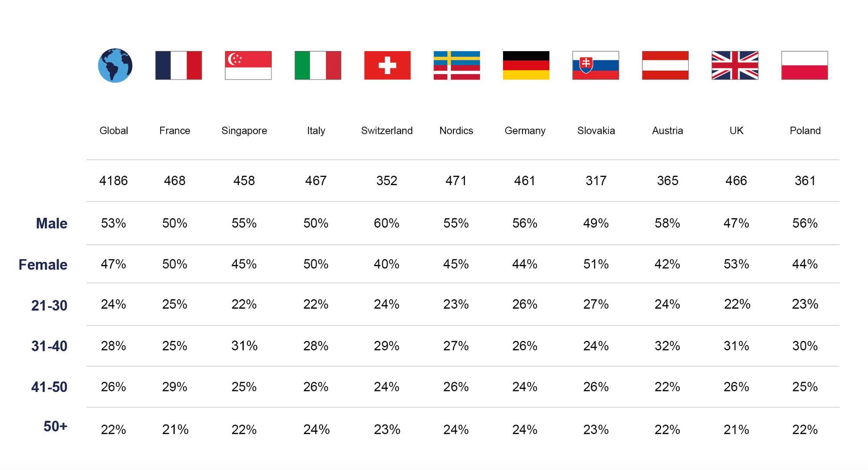Screen dimensions: 868x470
Task: Select the UK flag icon
Action: tap(735, 65)
